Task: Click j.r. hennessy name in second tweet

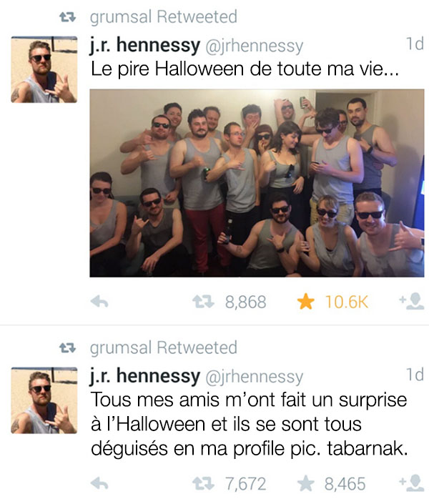Action: tap(145, 376)
